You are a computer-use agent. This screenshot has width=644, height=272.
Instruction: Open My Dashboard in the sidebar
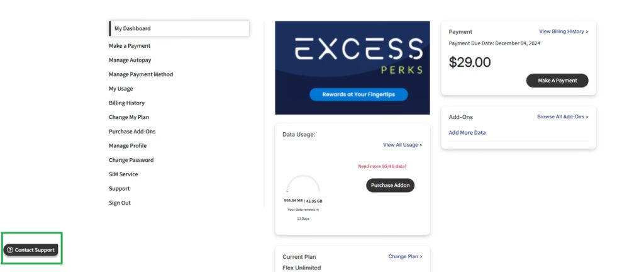pyautogui.click(x=133, y=28)
